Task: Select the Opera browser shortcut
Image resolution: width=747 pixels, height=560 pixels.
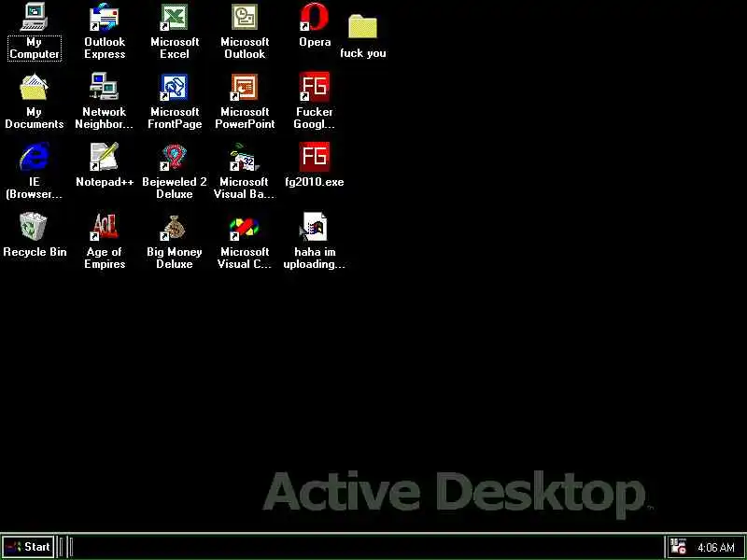Action: [315, 17]
